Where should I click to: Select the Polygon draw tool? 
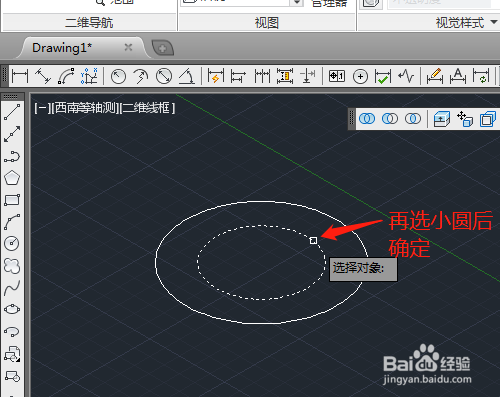pyautogui.click(x=12, y=178)
